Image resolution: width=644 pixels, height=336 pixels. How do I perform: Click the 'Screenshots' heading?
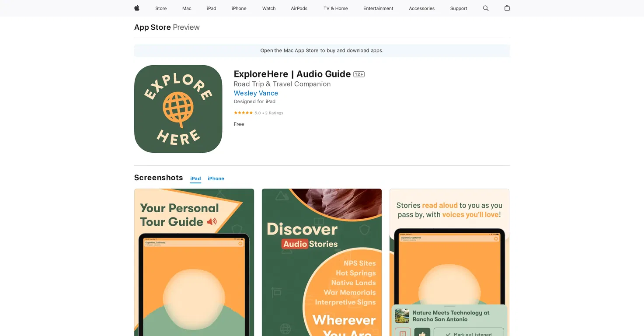click(x=158, y=178)
